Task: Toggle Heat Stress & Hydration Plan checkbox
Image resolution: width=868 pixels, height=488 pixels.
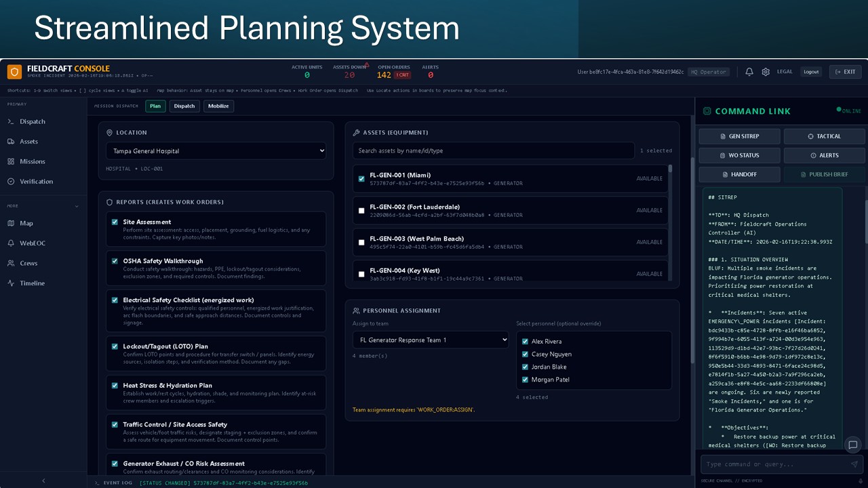Action: pos(115,385)
